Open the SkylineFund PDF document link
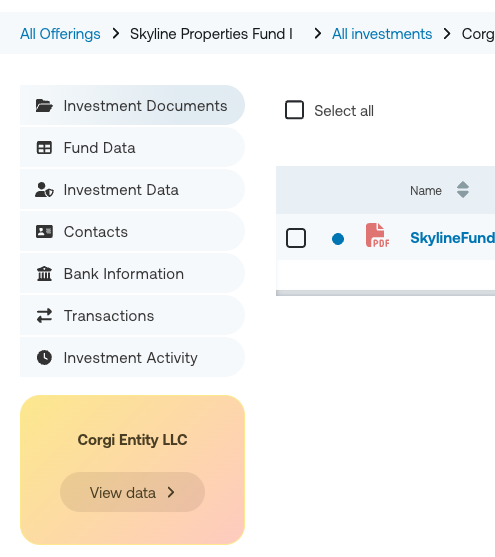 tap(452, 238)
